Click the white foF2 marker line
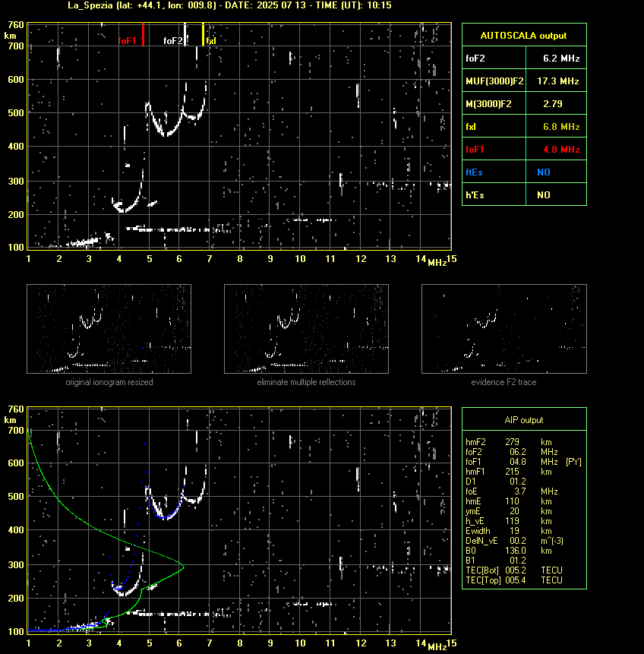This screenshot has height=654, width=644. coord(185,34)
